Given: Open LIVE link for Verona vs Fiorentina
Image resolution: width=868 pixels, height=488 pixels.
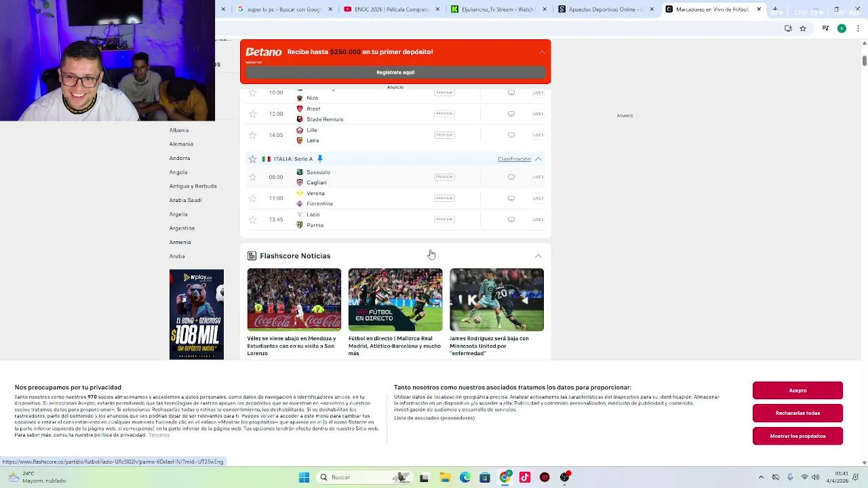Looking at the screenshot, I should [x=538, y=199].
